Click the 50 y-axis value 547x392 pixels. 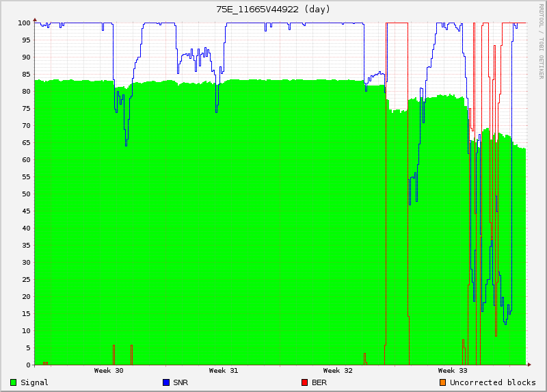[x=26, y=194]
